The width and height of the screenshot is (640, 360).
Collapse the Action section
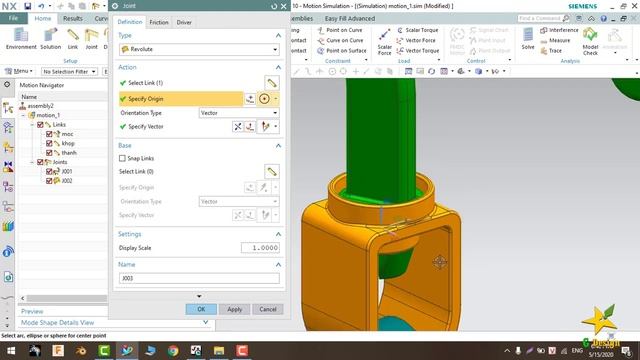[278, 67]
